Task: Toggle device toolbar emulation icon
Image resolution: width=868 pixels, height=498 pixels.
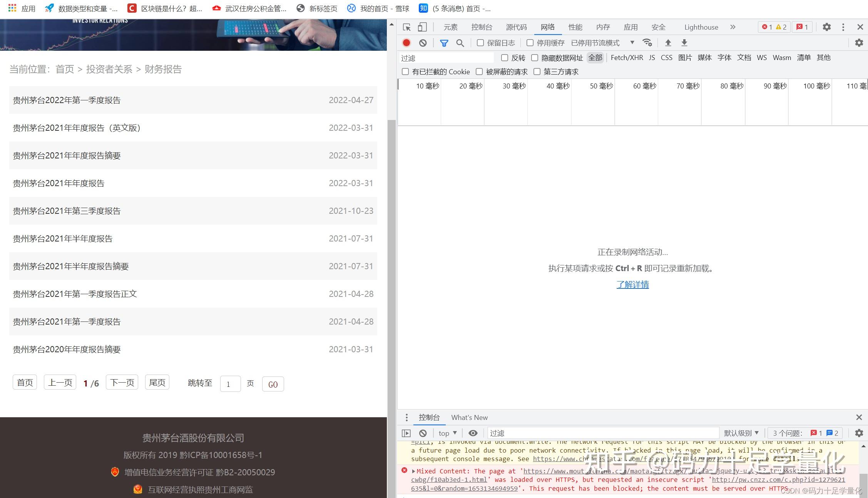Action: (422, 27)
